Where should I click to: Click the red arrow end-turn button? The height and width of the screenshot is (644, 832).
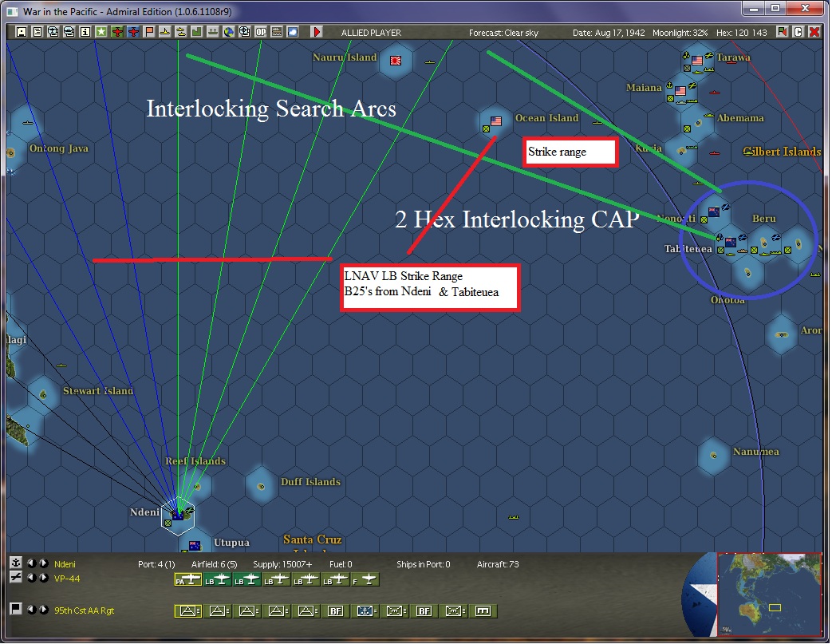tap(316, 32)
